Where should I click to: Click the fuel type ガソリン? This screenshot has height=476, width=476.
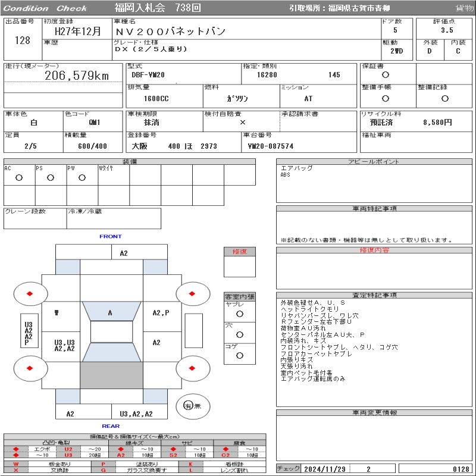tap(237, 98)
